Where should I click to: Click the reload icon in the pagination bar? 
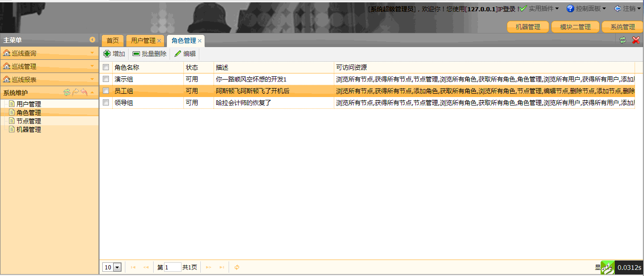click(x=237, y=267)
